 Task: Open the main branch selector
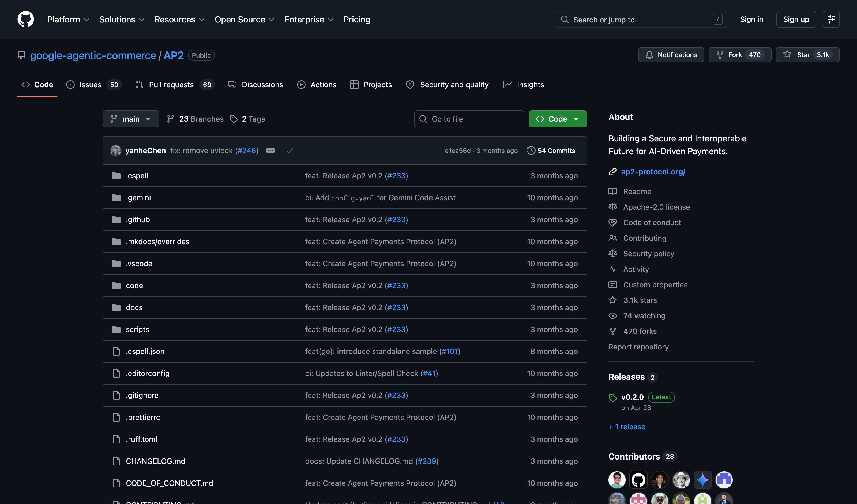(131, 119)
